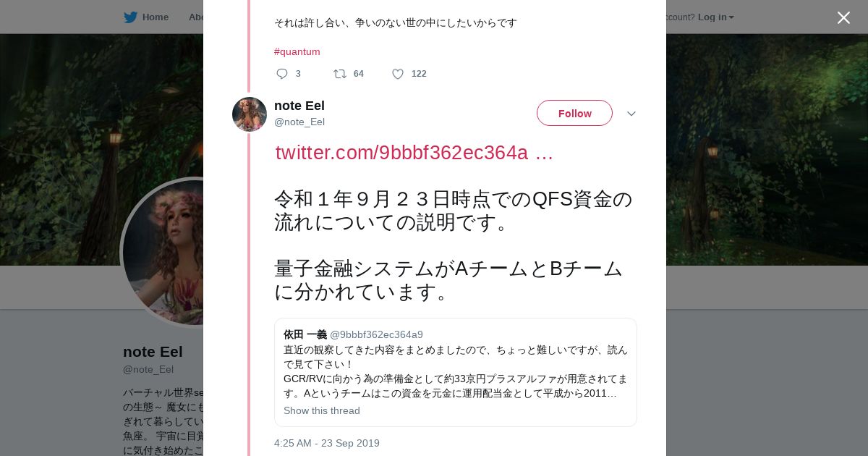Click note Eel display name in tweet
The image size is (868, 456).
coord(299,106)
